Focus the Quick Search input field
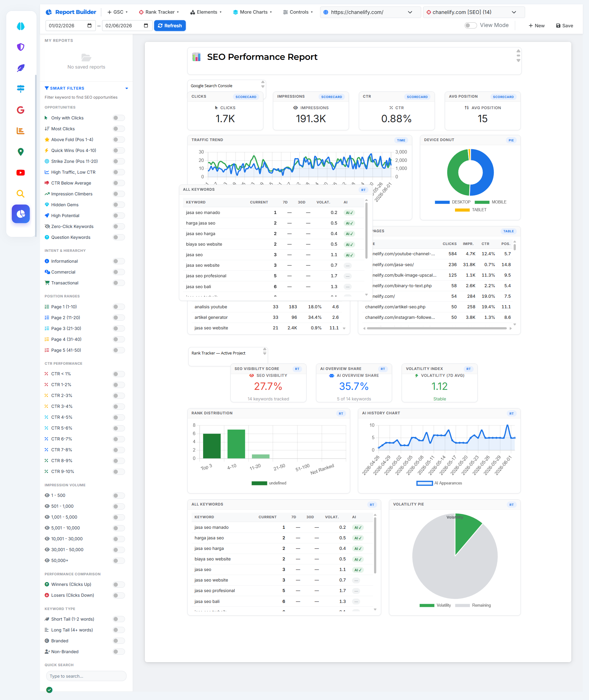This screenshot has width=589, height=700. 86,676
